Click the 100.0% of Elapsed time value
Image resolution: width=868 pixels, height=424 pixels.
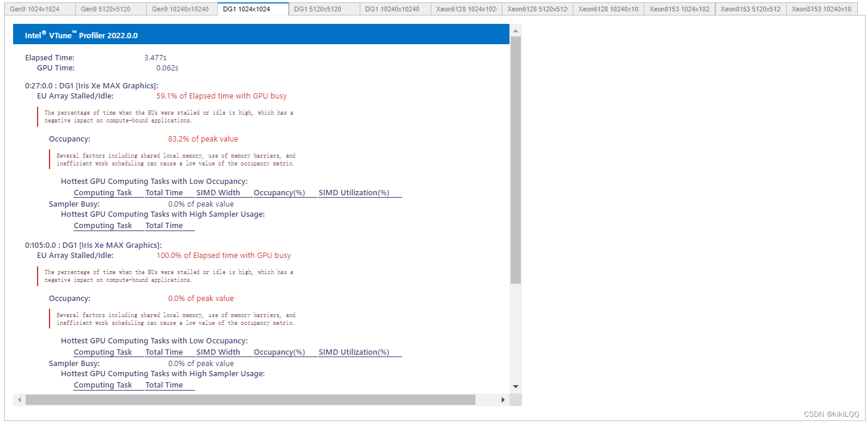click(x=224, y=255)
